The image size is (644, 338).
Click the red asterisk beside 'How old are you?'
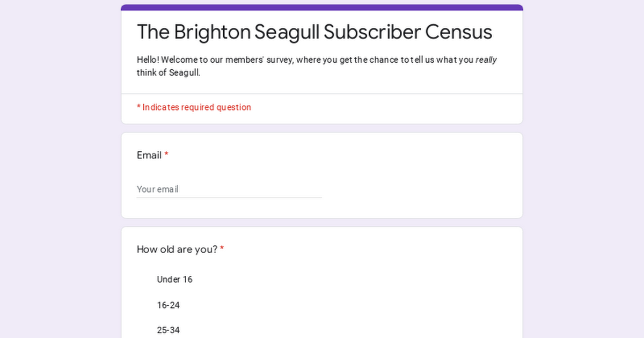point(222,249)
